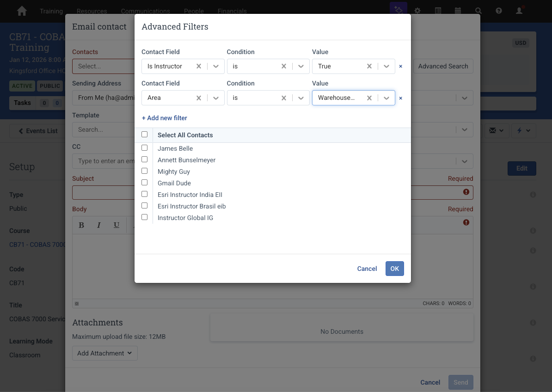The height and width of the screenshot is (392, 552).
Task: Clear the Is Instructor contact field
Action: click(198, 66)
